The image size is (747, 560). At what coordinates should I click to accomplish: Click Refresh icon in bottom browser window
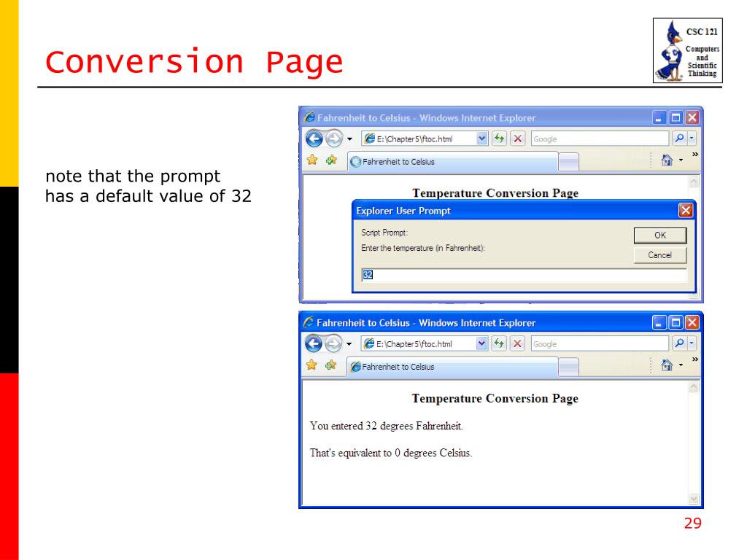pos(499,343)
